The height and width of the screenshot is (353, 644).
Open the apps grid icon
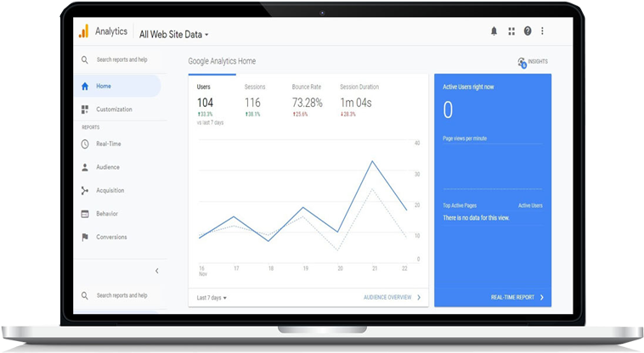[511, 31]
